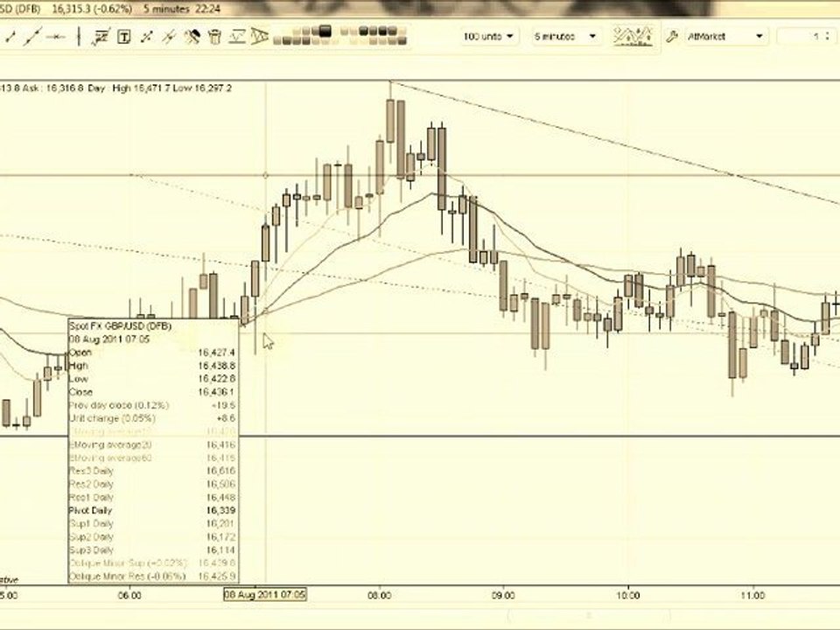The height and width of the screenshot is (630, 840).
Task: Select the horizontal line tool
Action: click(56, 37)
